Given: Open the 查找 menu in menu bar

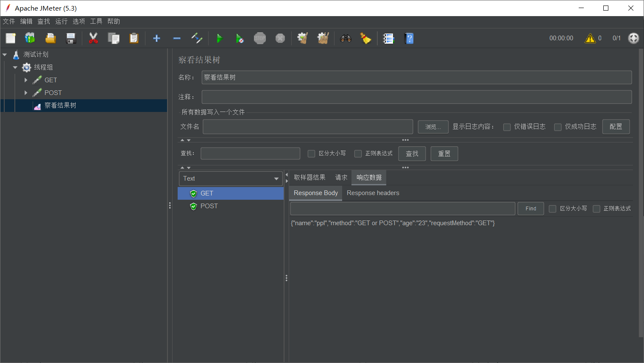Looking at the screenshot, I should coord(44,21).
